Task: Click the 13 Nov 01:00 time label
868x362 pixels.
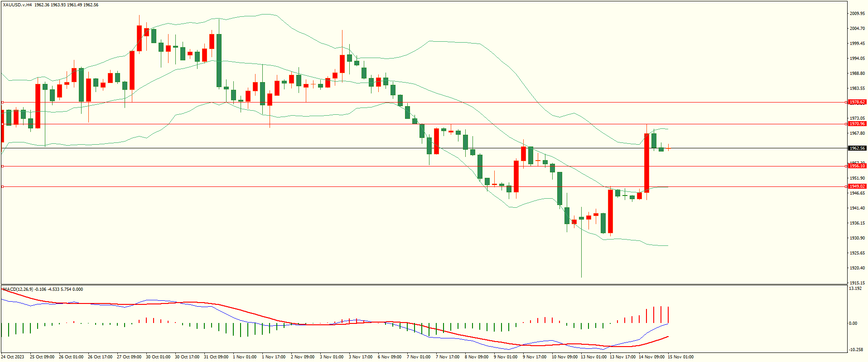Action: [593, 357]
